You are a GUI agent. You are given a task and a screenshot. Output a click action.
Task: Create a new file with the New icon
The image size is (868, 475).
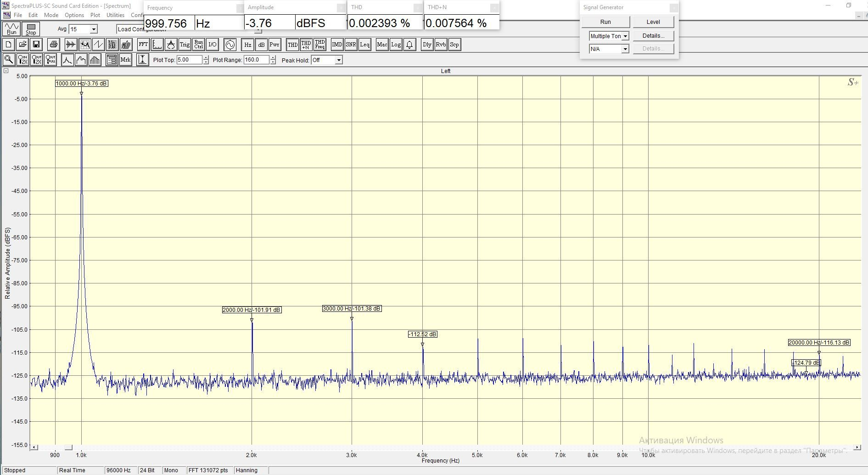pyautogui.click(x=9, y=45)
